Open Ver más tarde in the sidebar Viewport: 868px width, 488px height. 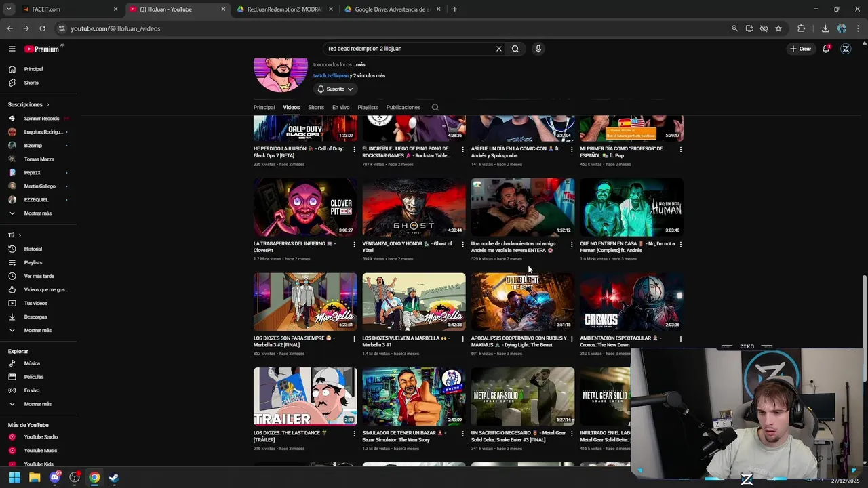[x=38, y=276]
